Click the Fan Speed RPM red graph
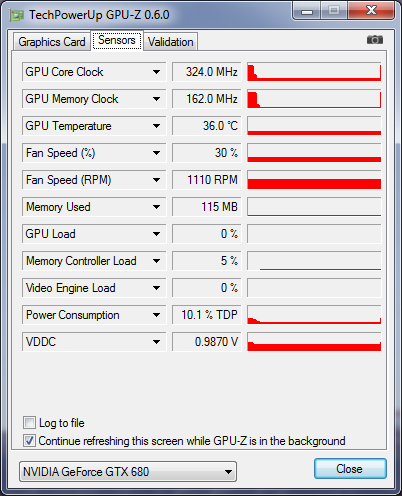The height and width of the screenshot is (496, 402). tap(314, 180)
